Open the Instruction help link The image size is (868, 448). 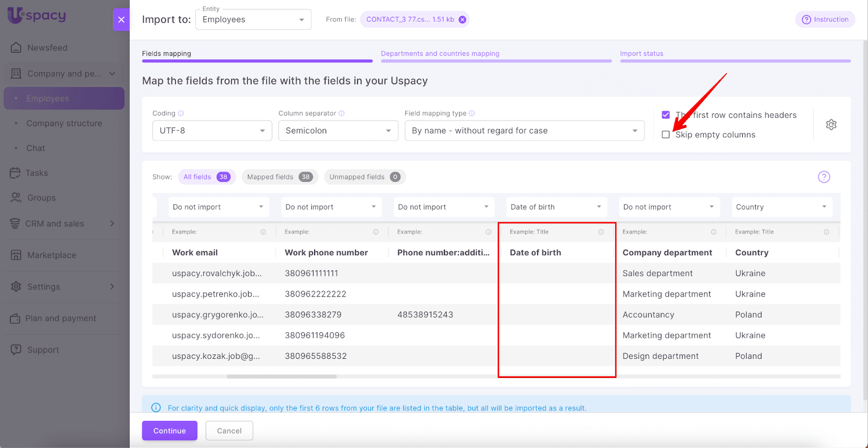pyautogui.click(x=825, y=20)
